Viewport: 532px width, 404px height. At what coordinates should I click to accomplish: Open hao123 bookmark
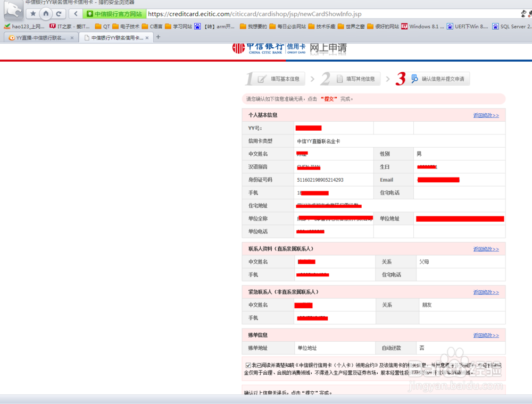(24, 27)
